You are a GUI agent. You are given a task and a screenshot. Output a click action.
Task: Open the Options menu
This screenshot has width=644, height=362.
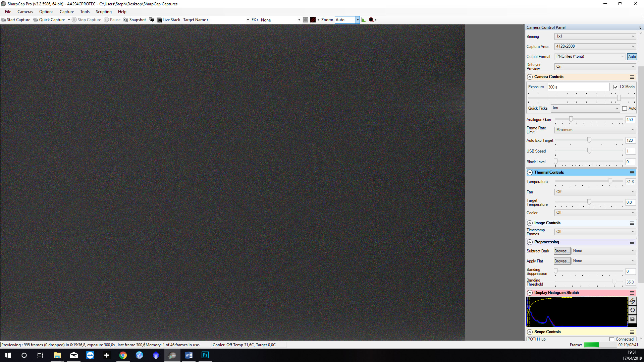[46, 12]
